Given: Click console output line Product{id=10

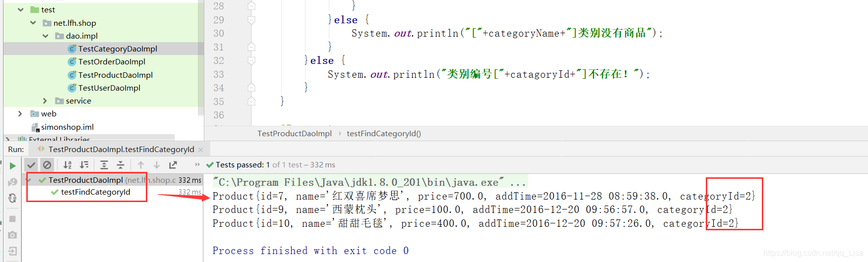Looking at the screenshot, I should coord(475,223).
